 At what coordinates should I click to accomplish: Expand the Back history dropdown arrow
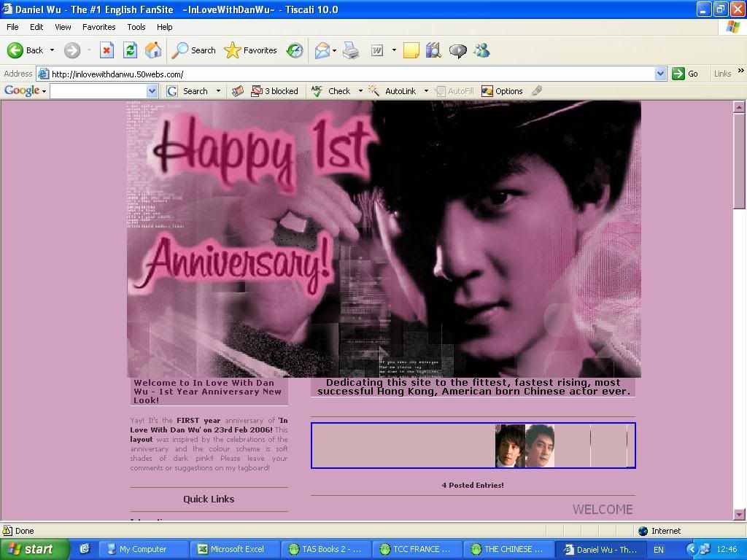[x=52, y=50]
